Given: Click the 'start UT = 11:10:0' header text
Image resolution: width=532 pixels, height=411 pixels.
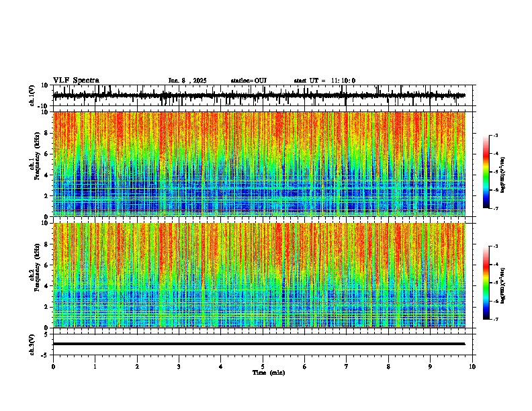Looking at the screenshot, I should [324, 81].
